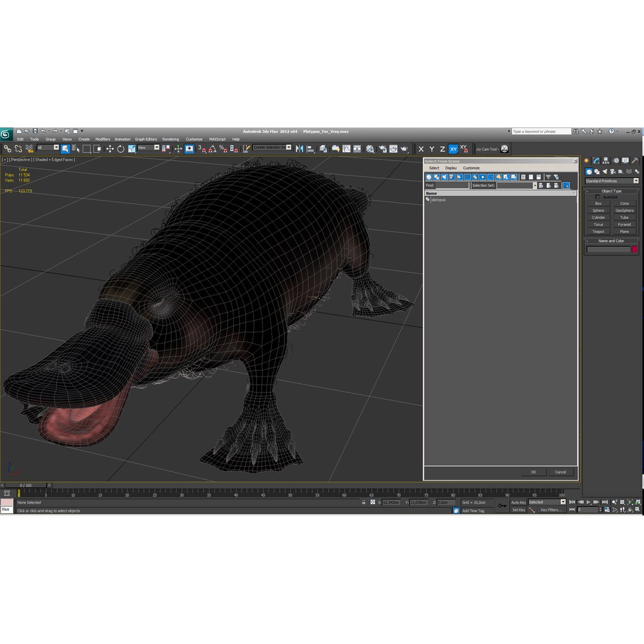Open the Modifiers menu
The image size is (644, 644).
coord(103,139)
